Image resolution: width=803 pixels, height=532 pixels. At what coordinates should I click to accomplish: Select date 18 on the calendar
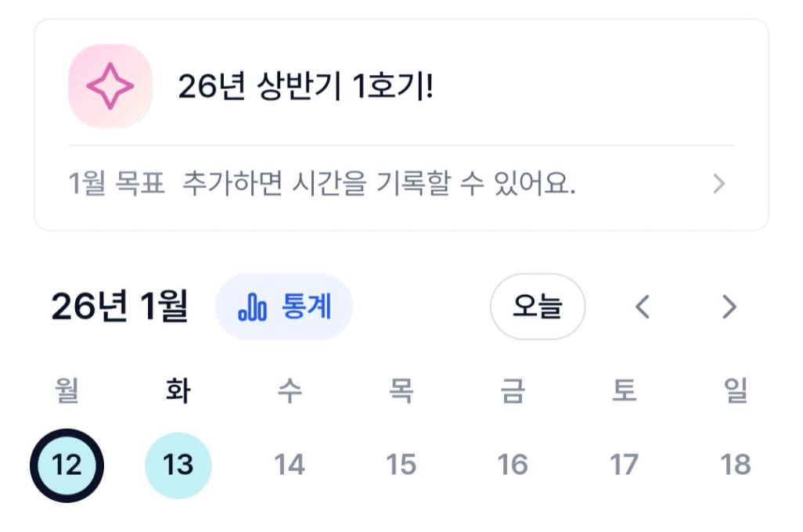tap(736, 465)
